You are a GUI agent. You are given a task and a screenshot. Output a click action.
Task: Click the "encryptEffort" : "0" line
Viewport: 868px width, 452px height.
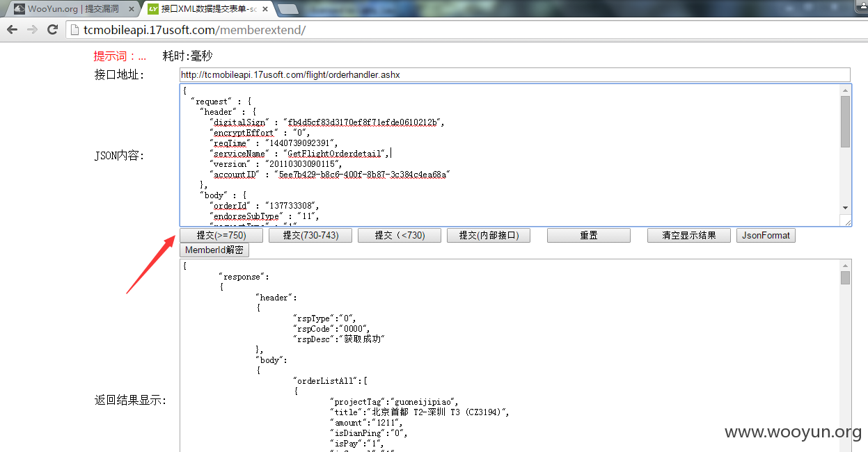261,132
